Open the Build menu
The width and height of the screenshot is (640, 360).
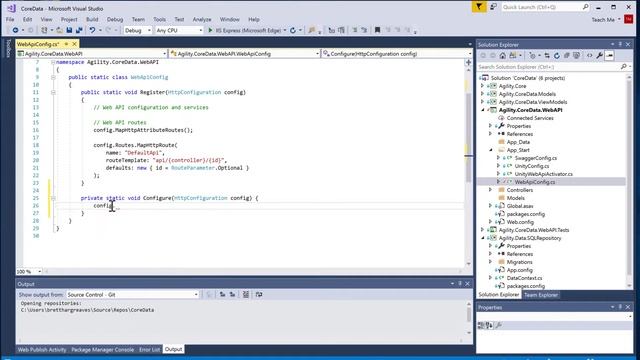click(92, 19)
